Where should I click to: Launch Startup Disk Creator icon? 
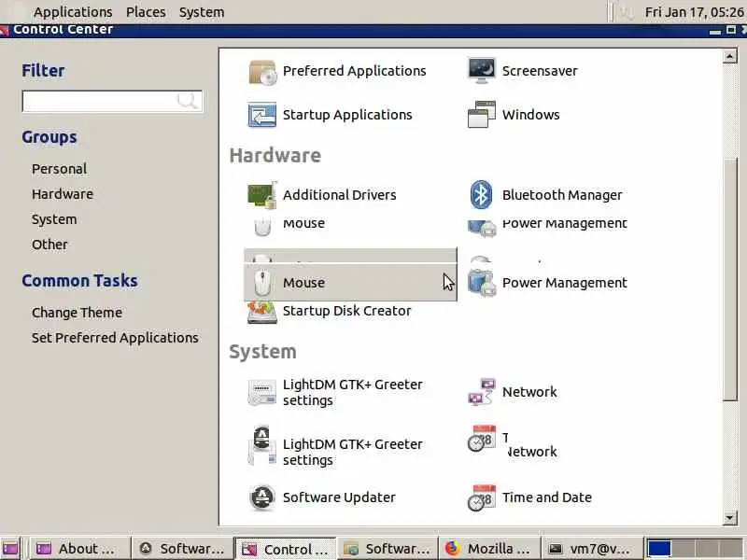pos(262,313)
